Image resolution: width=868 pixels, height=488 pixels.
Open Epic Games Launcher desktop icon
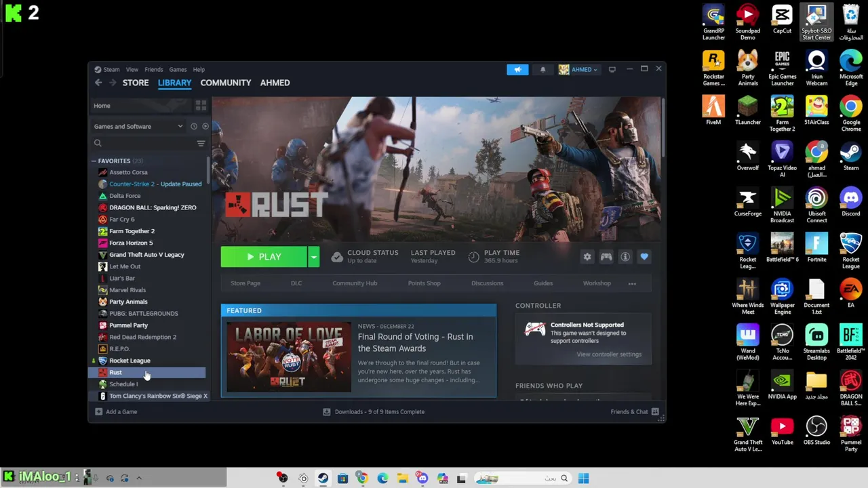782,68
